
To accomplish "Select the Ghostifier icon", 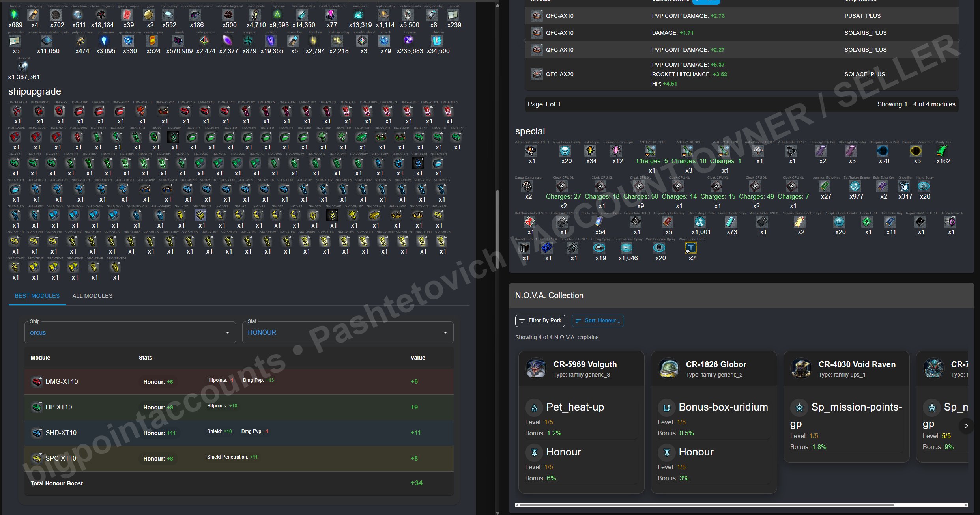I will coord(904,186).
